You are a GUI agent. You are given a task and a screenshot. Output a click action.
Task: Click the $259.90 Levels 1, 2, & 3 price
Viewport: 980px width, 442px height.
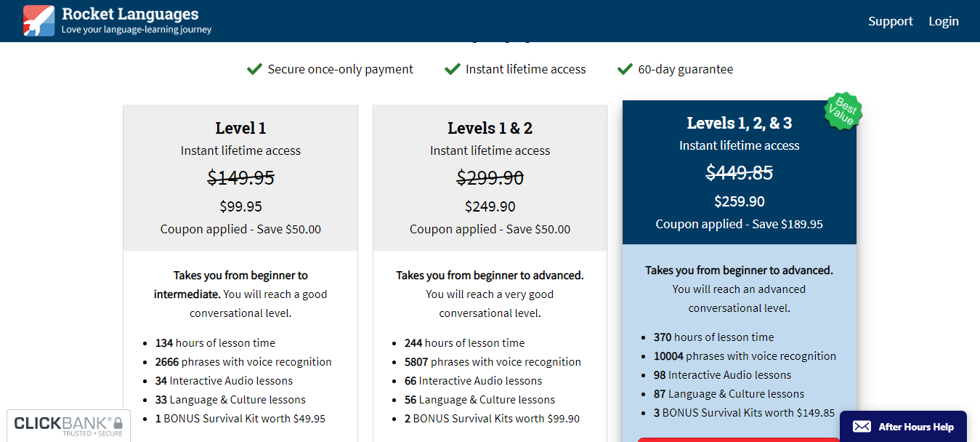[739, 201]
